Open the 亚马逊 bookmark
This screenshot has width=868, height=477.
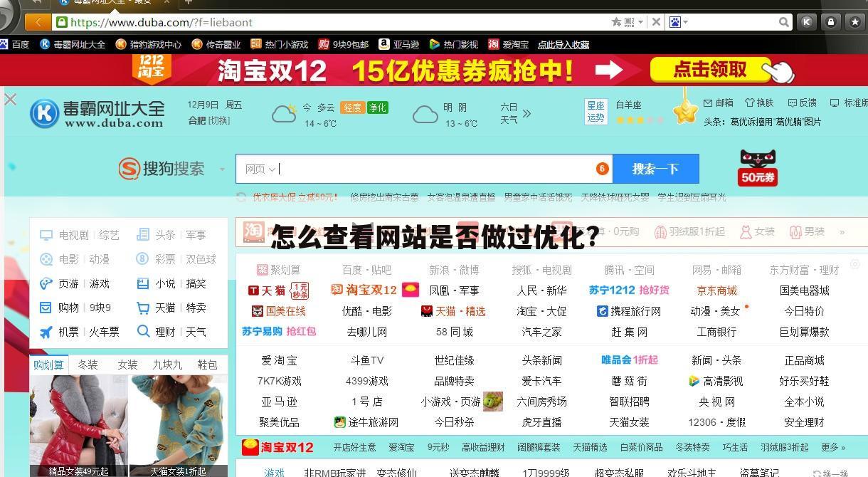click(x=398, y=44)
